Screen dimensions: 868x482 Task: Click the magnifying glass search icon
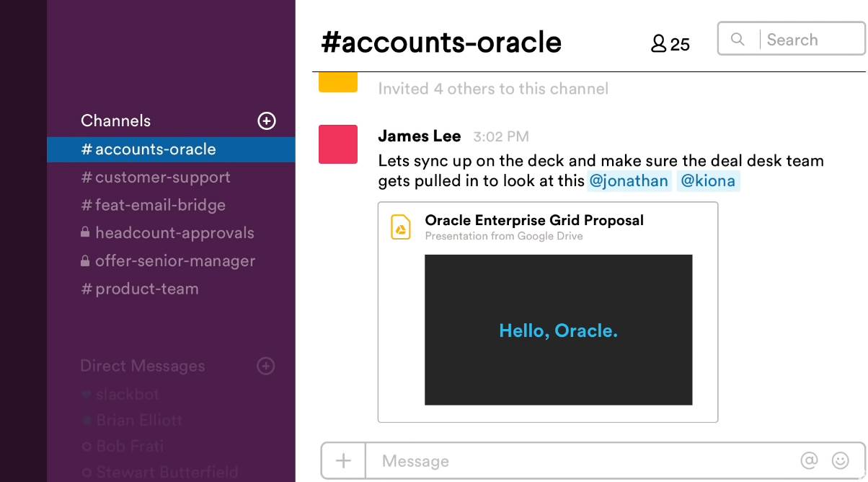(x=738, y=40)
